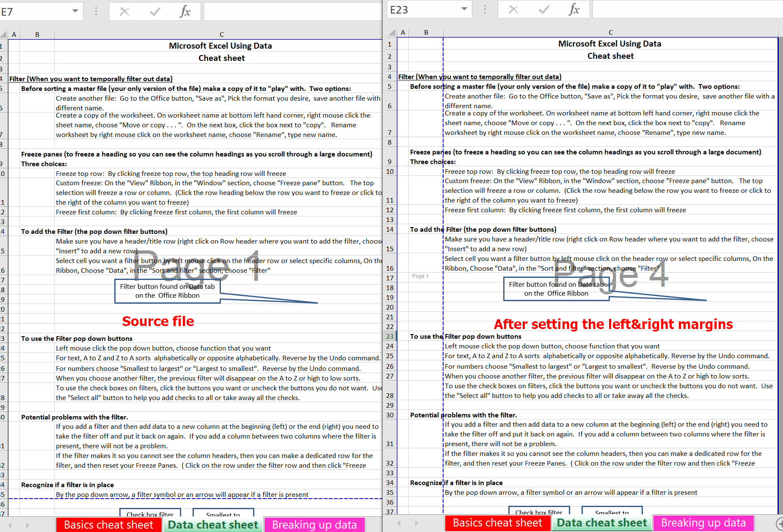Click Select All corner triangle in left sheet
This screenshot has width=783, height=532.
click(x=4, y=34)
